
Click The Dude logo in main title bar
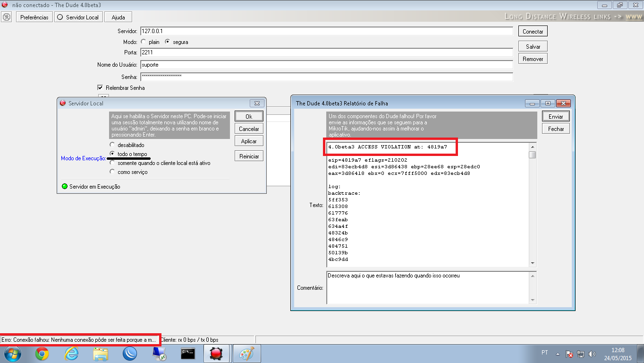(x=5, y=5)
